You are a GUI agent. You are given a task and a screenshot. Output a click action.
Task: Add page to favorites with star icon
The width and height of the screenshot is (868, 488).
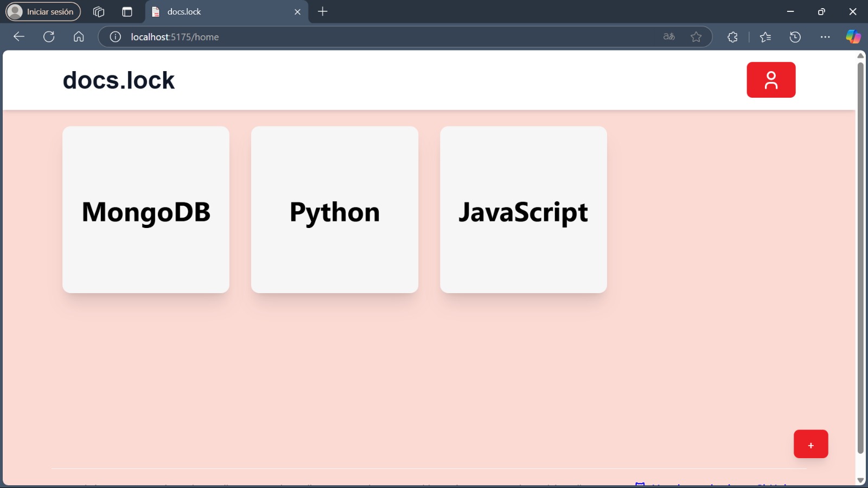[x=696, y=37]
